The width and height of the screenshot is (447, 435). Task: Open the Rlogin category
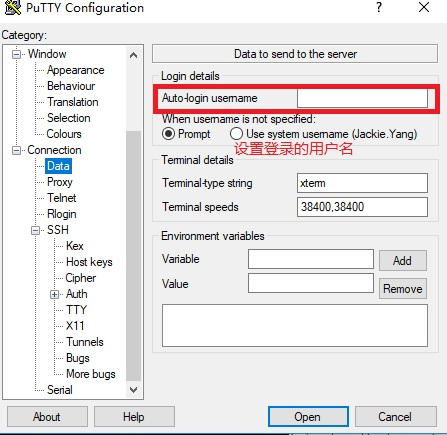62,214
